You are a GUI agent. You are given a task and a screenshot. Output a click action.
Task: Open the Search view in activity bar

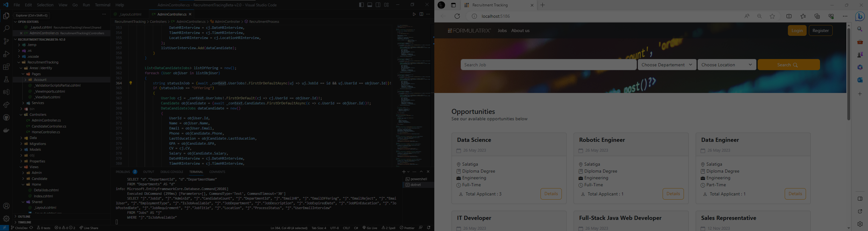click(x=6, y=29)
